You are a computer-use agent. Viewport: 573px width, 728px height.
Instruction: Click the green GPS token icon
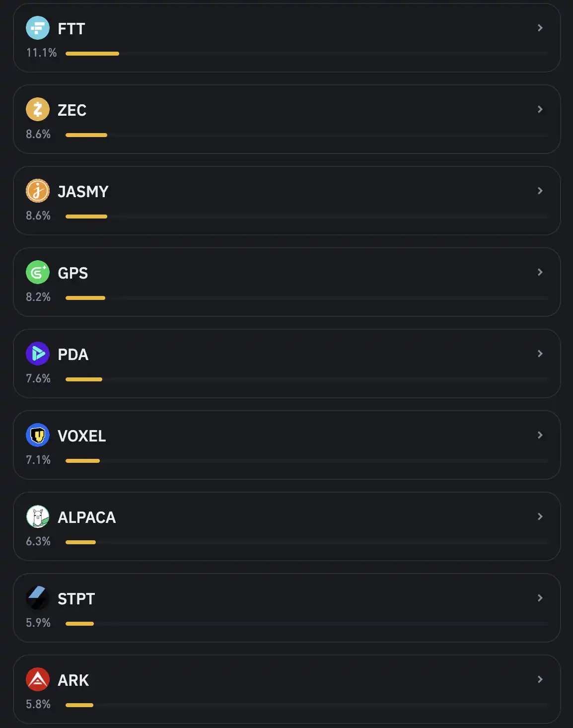(x=38, y=273)
